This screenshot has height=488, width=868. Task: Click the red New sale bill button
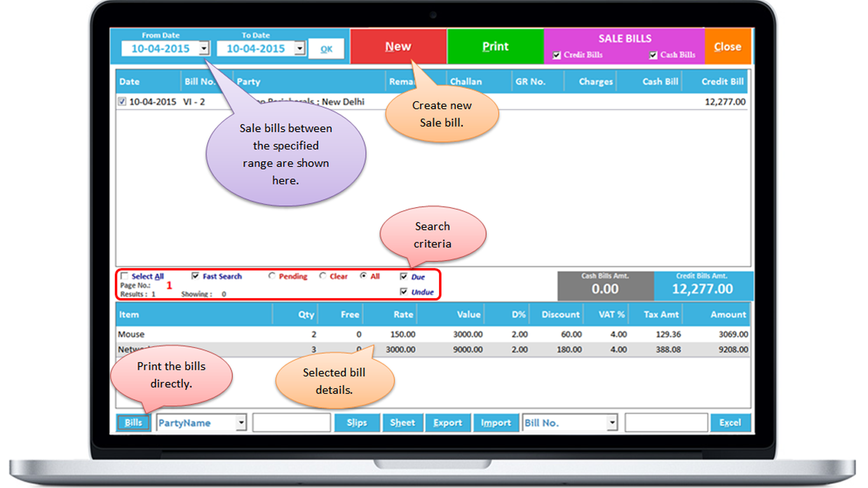[x=398, y=46]
